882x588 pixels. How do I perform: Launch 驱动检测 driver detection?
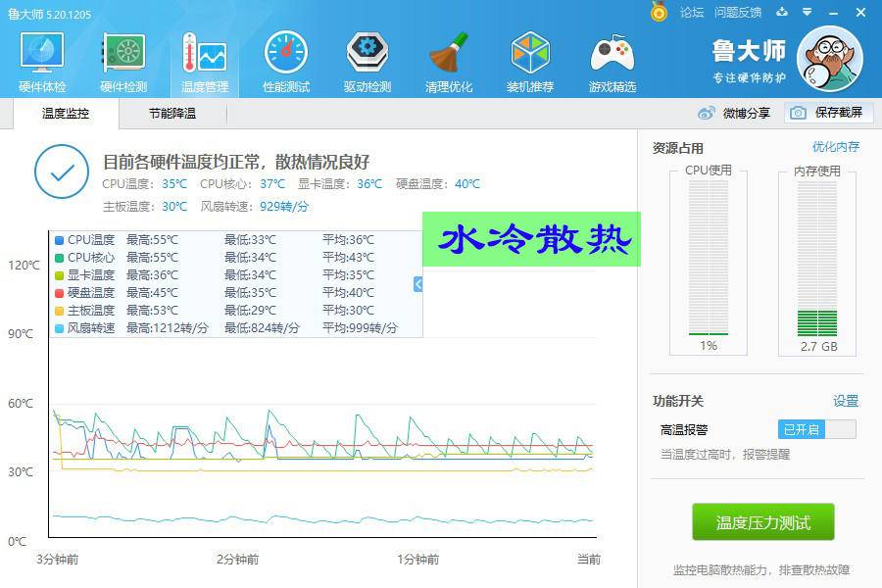coord(366,59)
